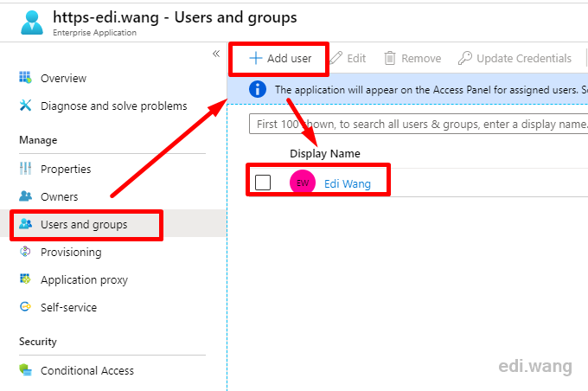Collapse the sidebar with double chevron
The image size is (588, 391).
point(216,54)
